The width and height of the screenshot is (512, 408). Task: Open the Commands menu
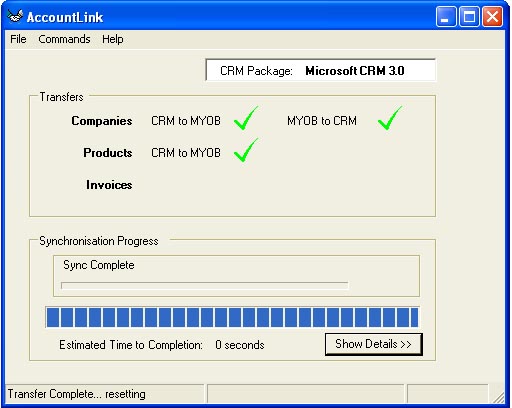click(64, 39)
